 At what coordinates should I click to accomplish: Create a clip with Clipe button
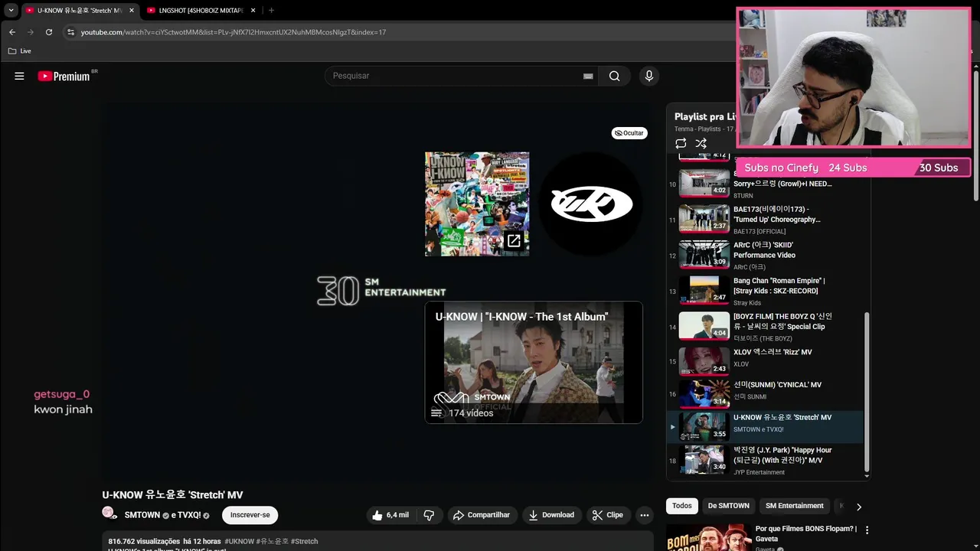click(607, 515)
